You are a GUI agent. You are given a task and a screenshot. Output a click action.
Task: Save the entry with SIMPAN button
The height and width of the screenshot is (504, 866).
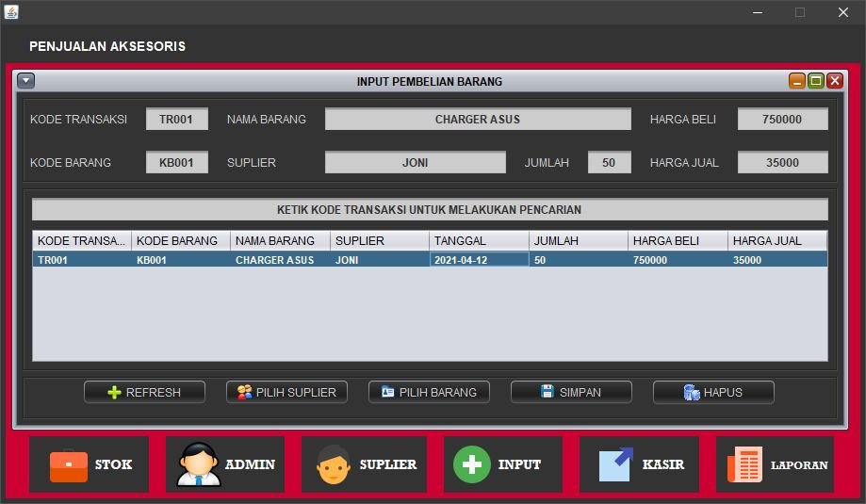tap(571, 392)
